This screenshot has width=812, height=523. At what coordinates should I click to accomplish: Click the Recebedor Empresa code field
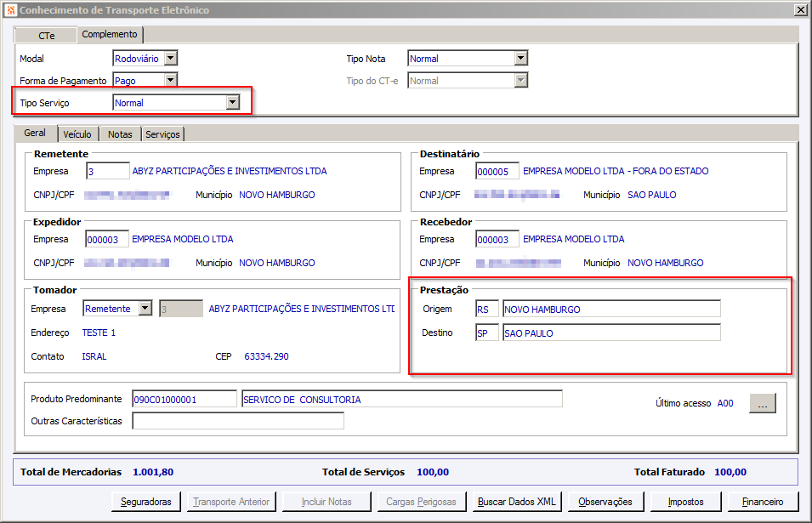click(x=497, y=239)
